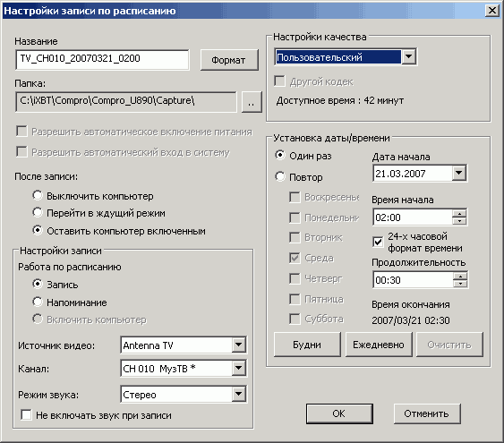Close the schedule settings dialog
This screenshot has width=504, height=443.
(x=492, y=11)
